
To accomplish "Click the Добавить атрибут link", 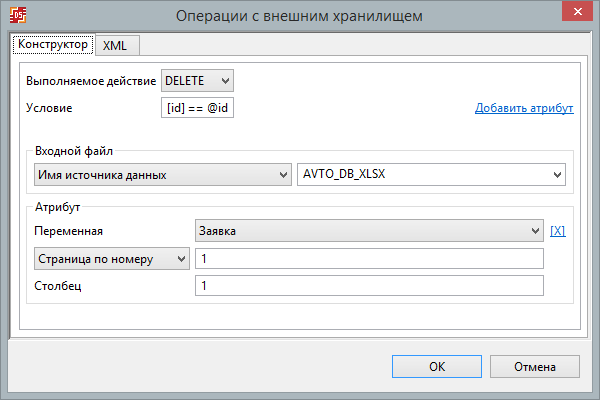I will 524,108.
